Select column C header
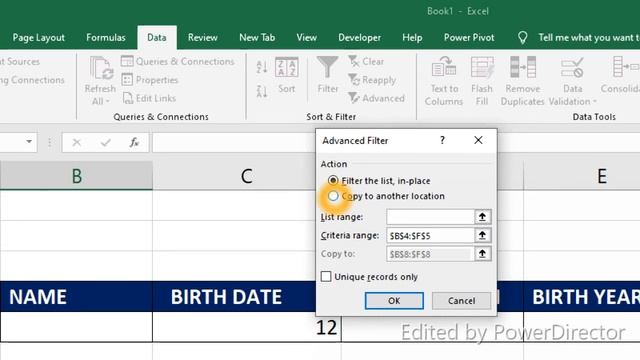Image resolution: width=640 pixels, height=360 pixels. pos(246,176)
